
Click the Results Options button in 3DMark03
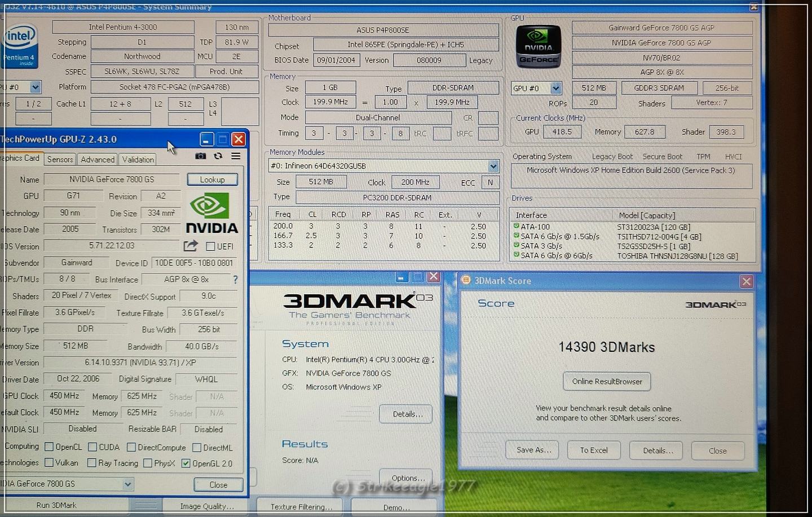pos(406,477)
